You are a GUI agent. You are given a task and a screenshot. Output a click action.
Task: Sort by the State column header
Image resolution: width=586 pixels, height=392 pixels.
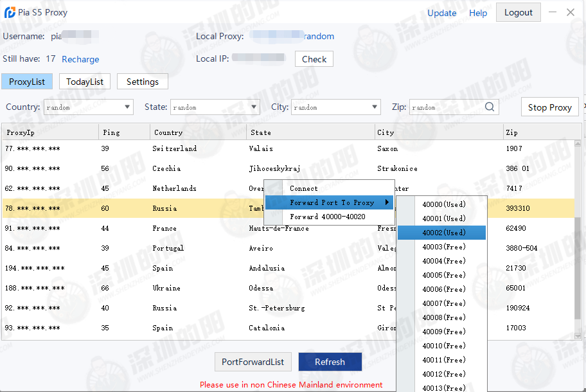point(311,132)
